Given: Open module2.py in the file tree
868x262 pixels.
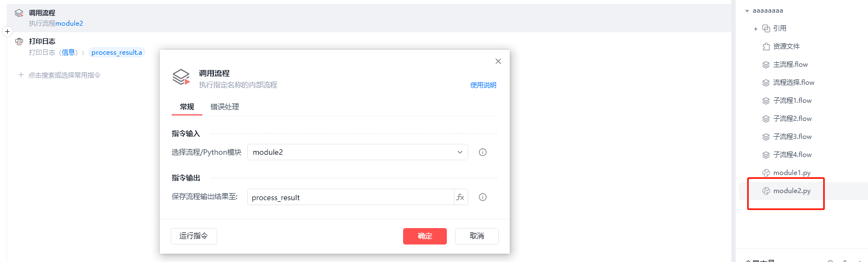Looking at the screenshot, I should pos(791,191).
